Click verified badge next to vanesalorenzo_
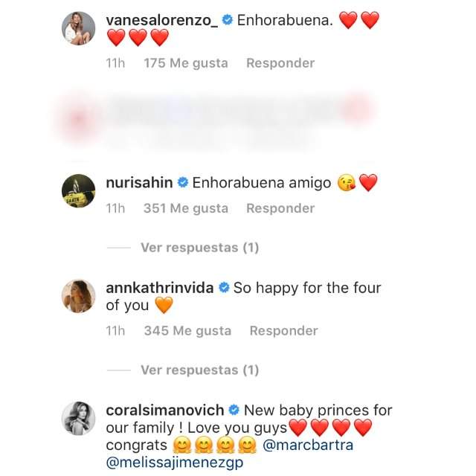 [x=228, y=20]
